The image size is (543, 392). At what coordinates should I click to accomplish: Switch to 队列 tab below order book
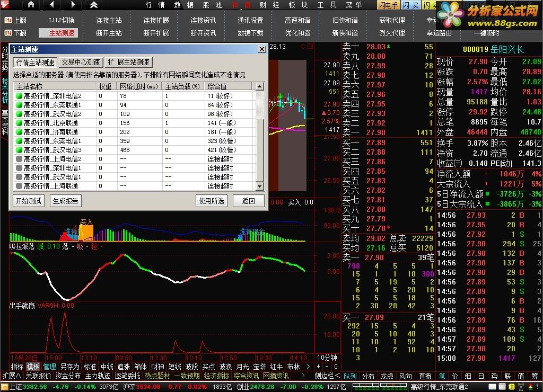point(350,376)
